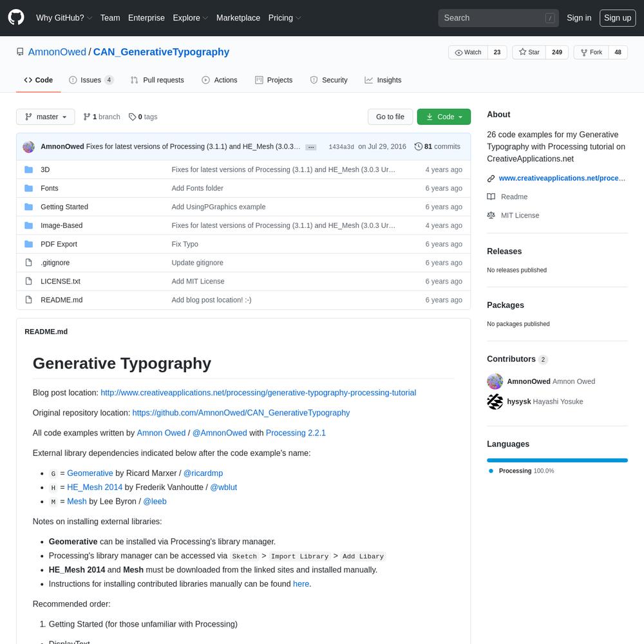Expand the Pricing dropdown menu

coord(285,18)
